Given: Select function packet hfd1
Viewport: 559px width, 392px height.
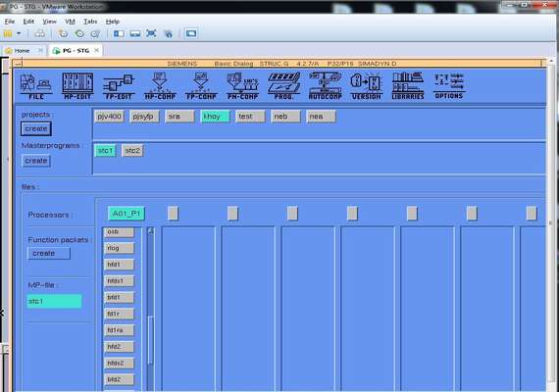Looking at the screenshot, I should pyautogui.click(x=119, y=265).
